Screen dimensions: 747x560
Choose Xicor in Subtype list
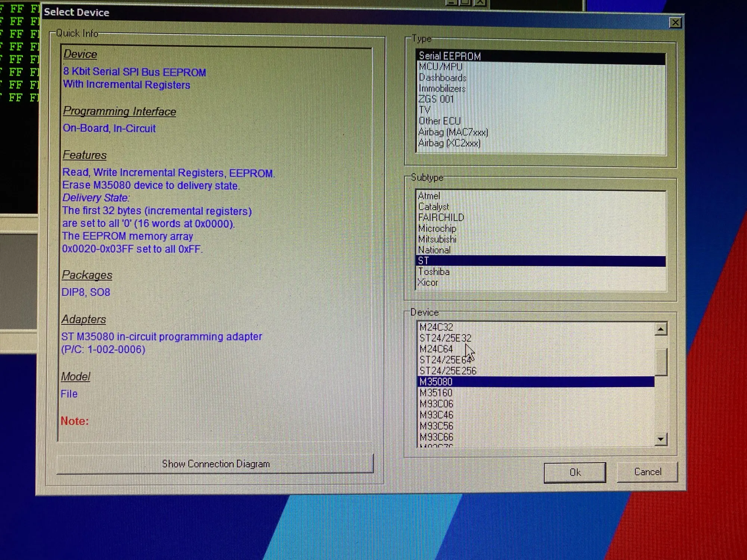click(428, 283)
